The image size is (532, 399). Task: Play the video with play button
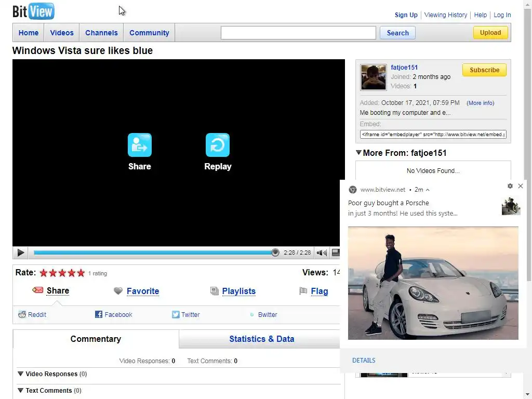coord(20,252)
